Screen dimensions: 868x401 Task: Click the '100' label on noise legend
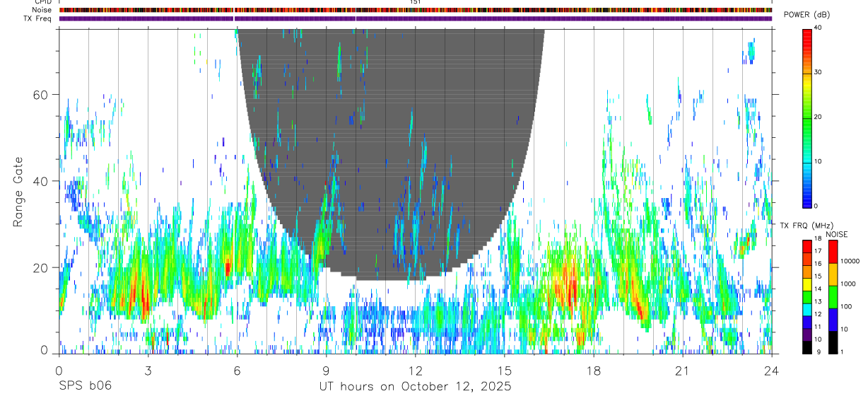845,306
